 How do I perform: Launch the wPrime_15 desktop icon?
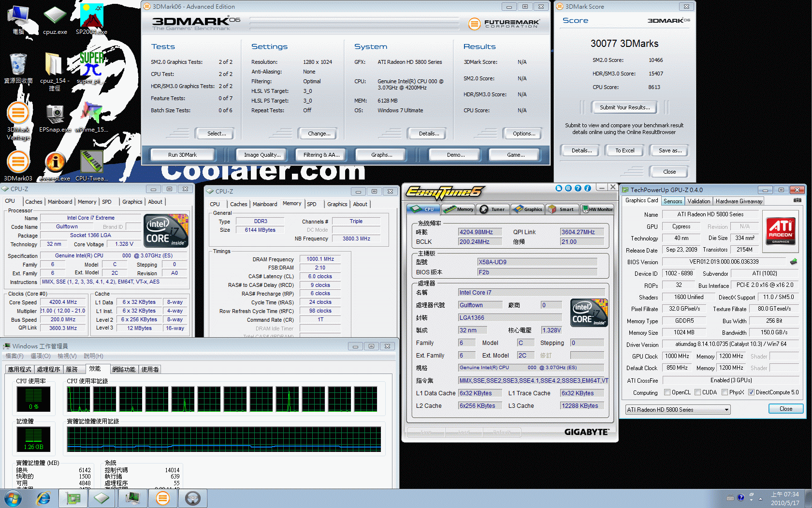coord(91,118)
